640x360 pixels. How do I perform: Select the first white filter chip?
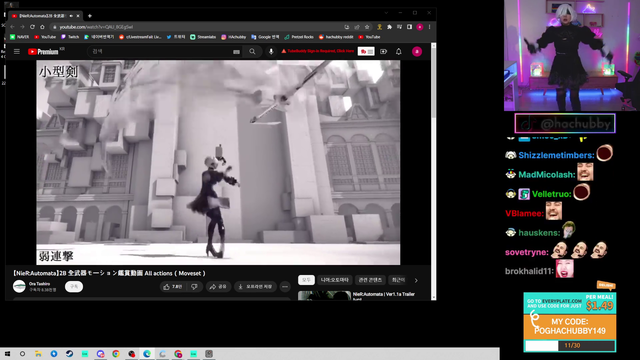[x=306, y=280]
